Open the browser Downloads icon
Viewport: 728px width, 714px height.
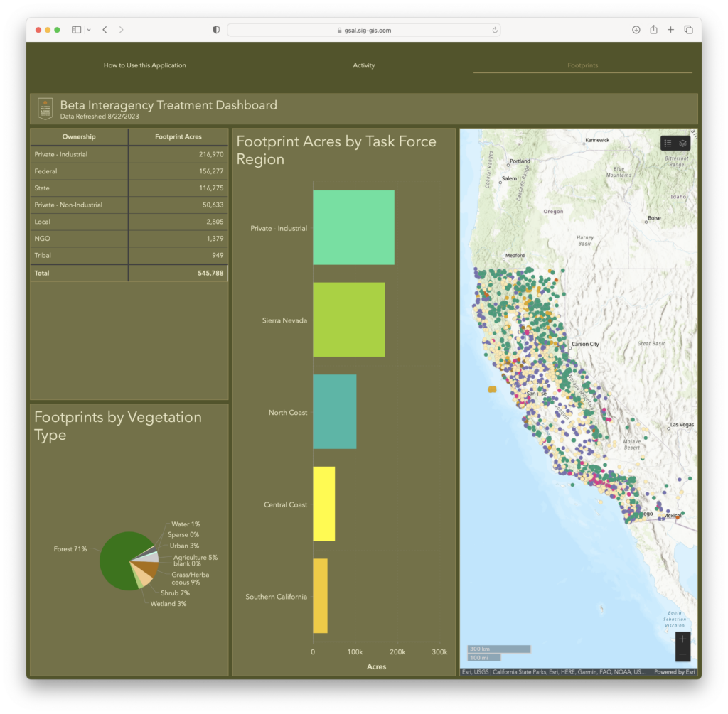635,30
